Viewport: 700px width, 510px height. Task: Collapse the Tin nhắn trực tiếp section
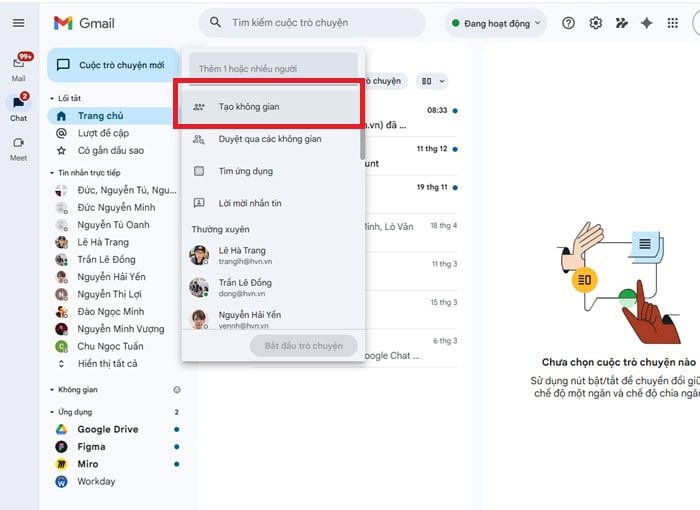pos(52,172)
